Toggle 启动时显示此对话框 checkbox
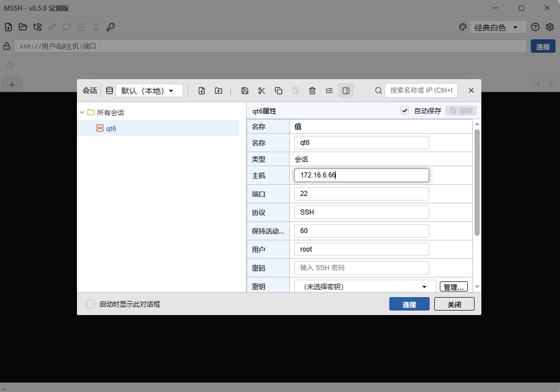The width and height of the screenshot is (560, 392). 90,304
